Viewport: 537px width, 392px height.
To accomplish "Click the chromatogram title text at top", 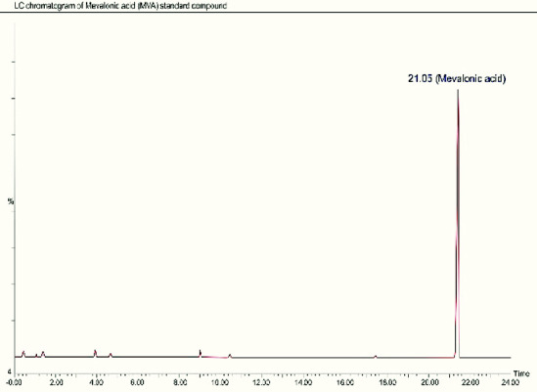I will click(120, 6).
